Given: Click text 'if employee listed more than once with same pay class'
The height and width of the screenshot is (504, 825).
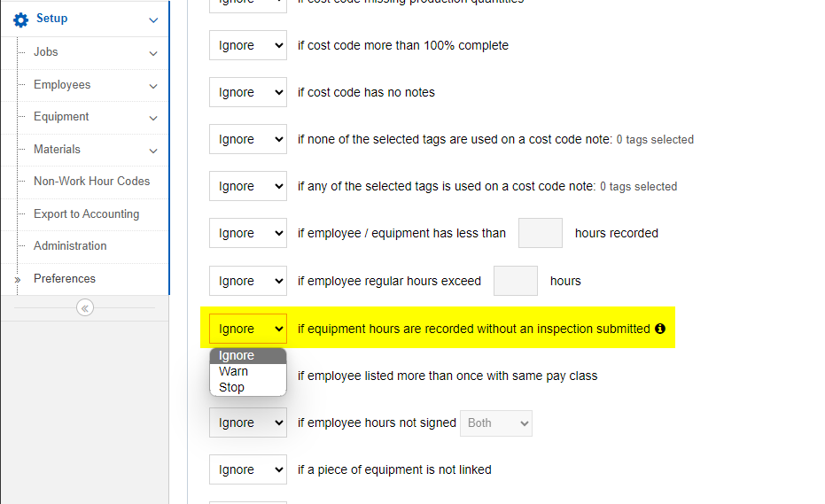Looking at the screenshot, I should tap(448, 376).
